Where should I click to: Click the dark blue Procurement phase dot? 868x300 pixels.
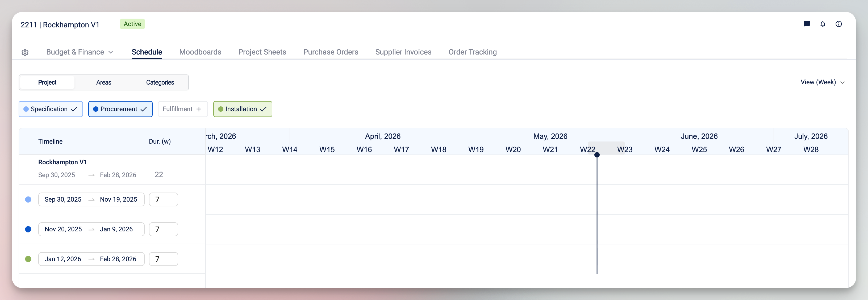pos(28,229)
